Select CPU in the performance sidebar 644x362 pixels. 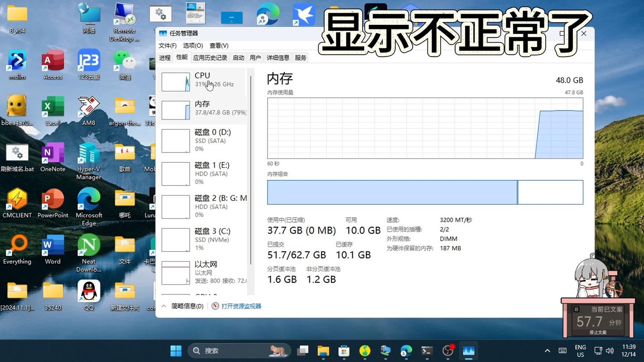click(202, 80)
